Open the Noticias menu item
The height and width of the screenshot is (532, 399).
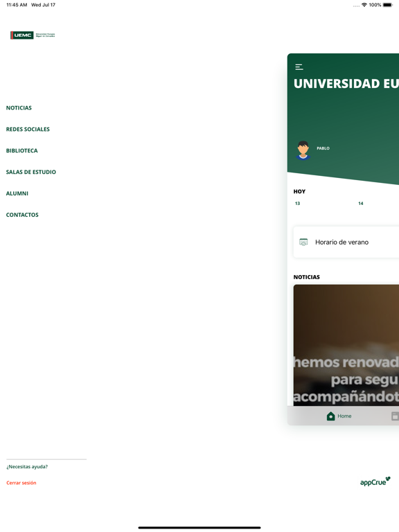click(x=19, y=108)
